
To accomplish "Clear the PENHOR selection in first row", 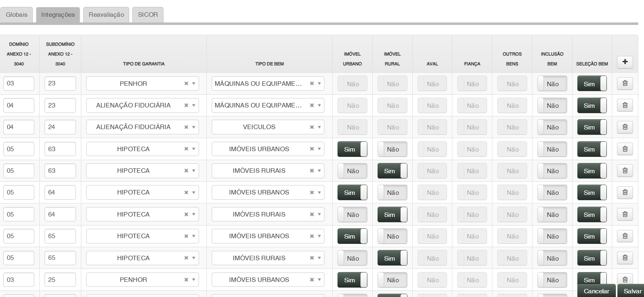I will pyautogui.click(x=186, y=83).
